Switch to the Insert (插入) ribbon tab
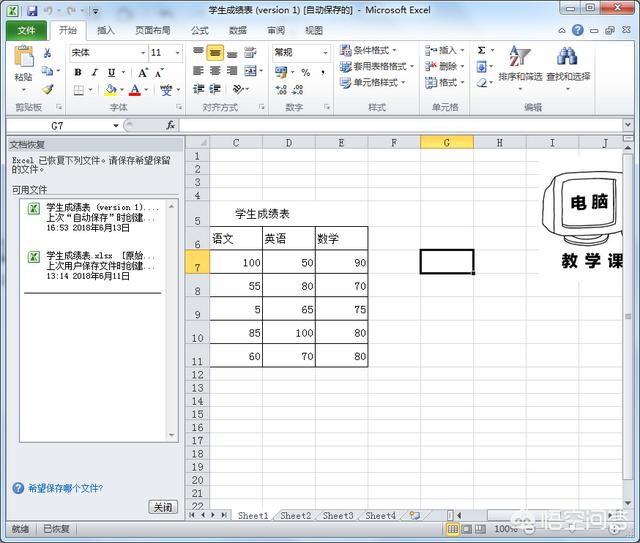The height and width of the screenshot is (543, 640). [106, 30]
